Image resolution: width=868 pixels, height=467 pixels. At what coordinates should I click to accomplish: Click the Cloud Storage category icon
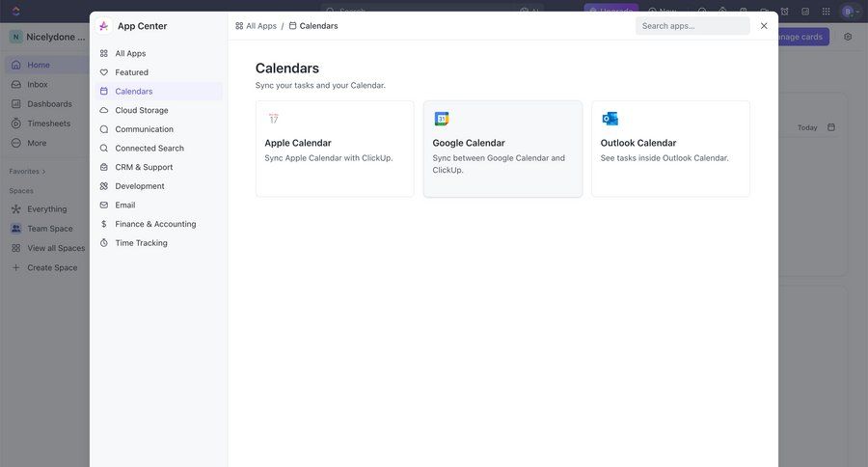(x=104, y=110)
